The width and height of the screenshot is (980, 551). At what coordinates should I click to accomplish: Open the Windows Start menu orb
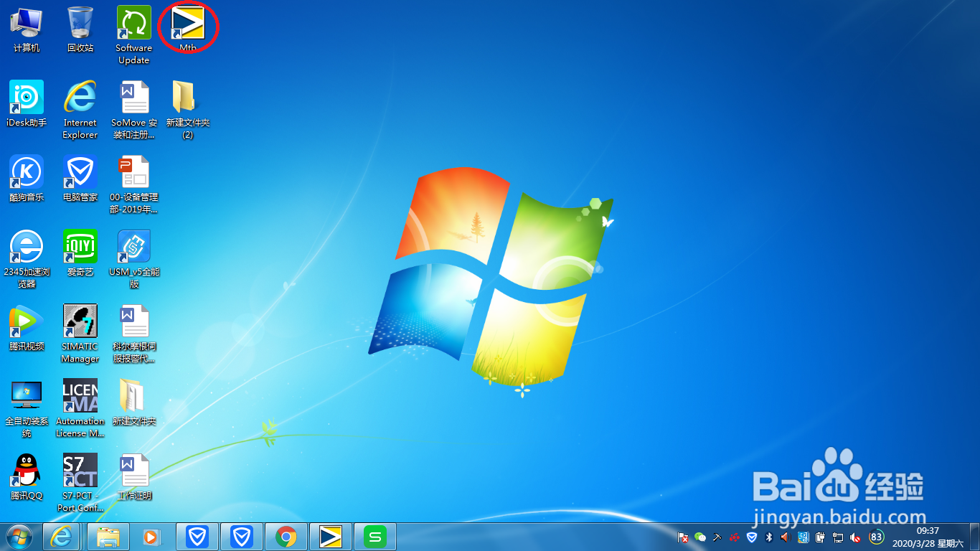19,537
